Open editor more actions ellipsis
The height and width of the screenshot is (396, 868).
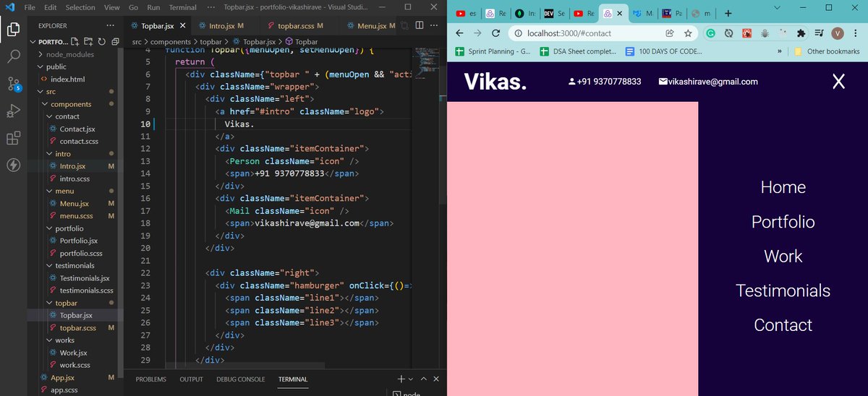[434, 25]
